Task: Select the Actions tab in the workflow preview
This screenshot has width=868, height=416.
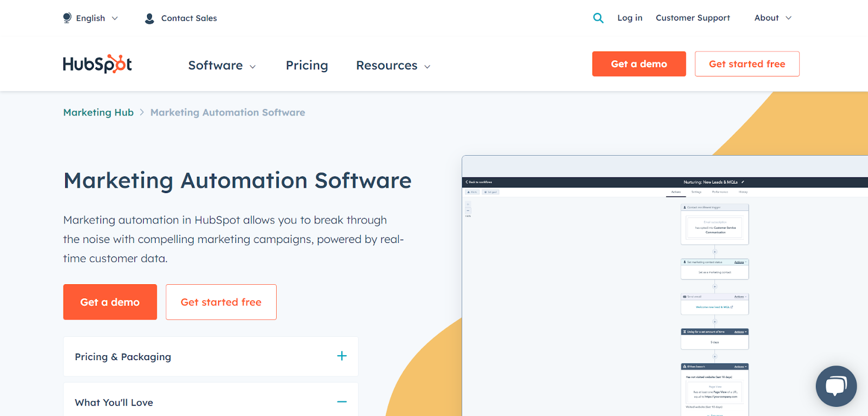Action: tap(676, 192)
